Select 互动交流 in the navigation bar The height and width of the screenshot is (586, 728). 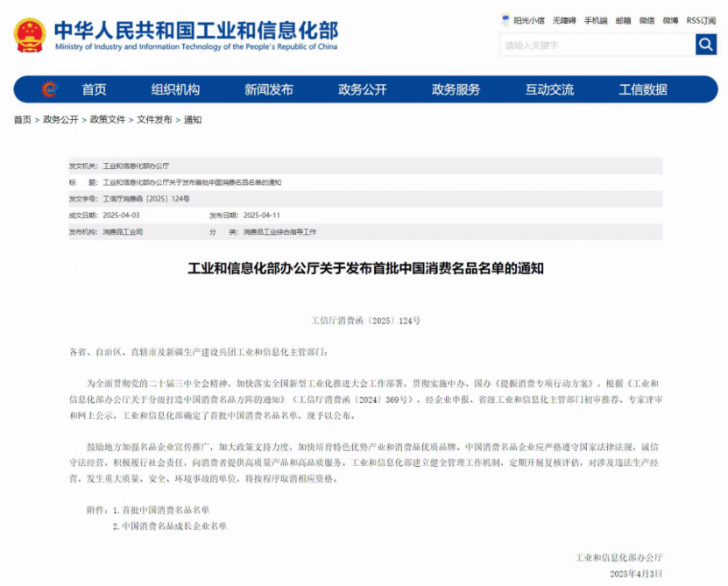(x=549, y=89)
